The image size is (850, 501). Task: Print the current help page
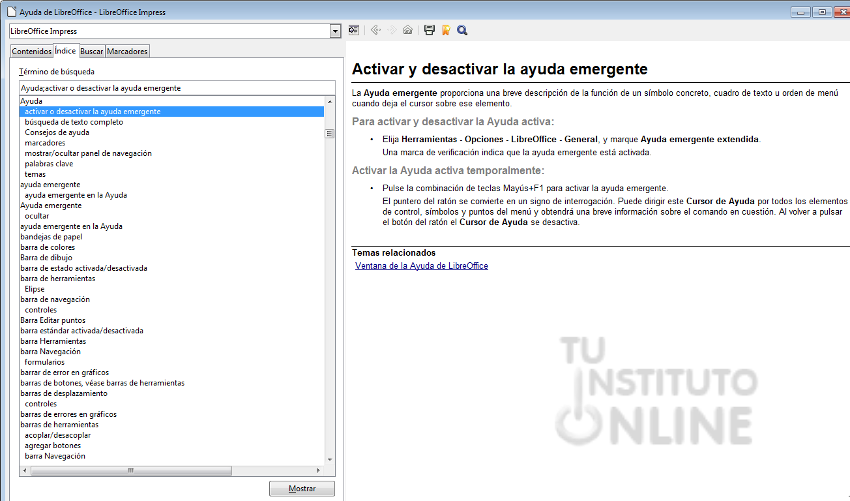(x=429, y=30)
